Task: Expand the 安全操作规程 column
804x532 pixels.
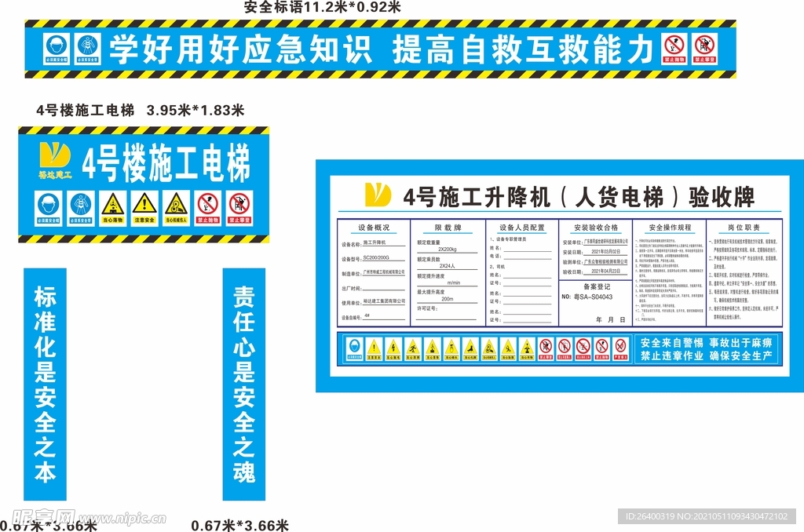Action: pos(669,227)
